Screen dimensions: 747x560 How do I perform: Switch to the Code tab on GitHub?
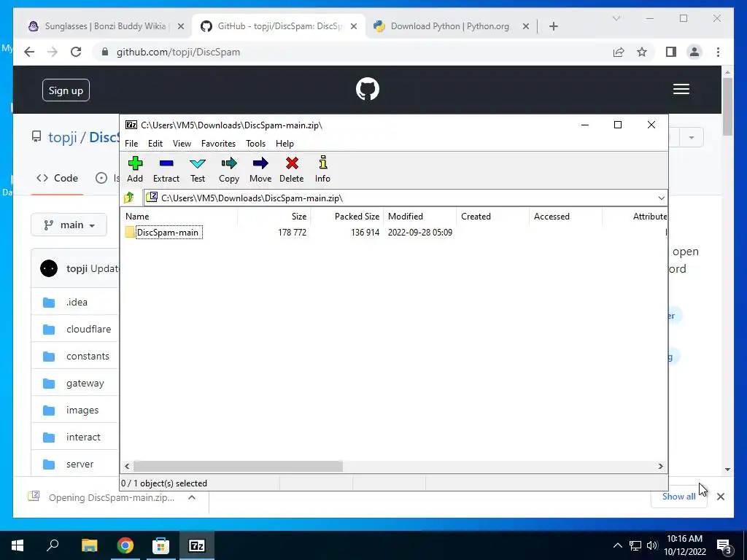[57, 178]
